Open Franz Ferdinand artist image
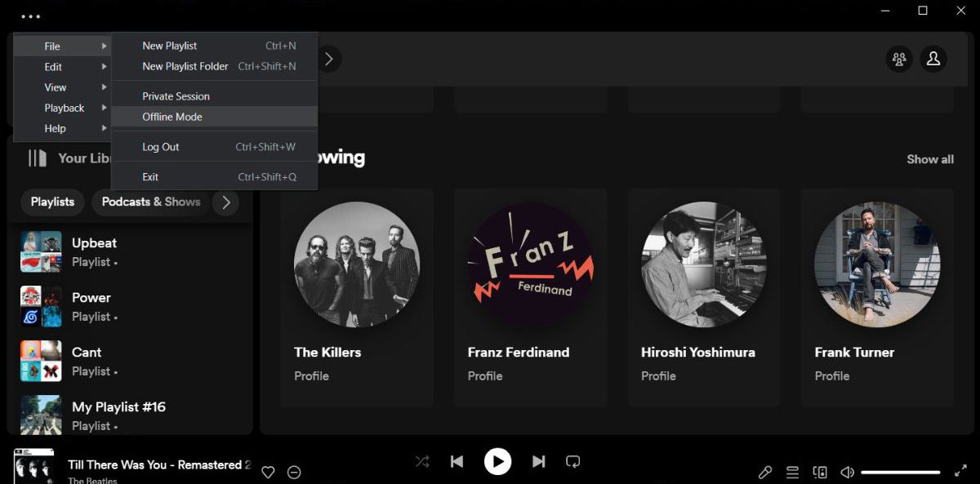Image resolution: width=980 pixels, height=484 pixels. tap(531, 265)
